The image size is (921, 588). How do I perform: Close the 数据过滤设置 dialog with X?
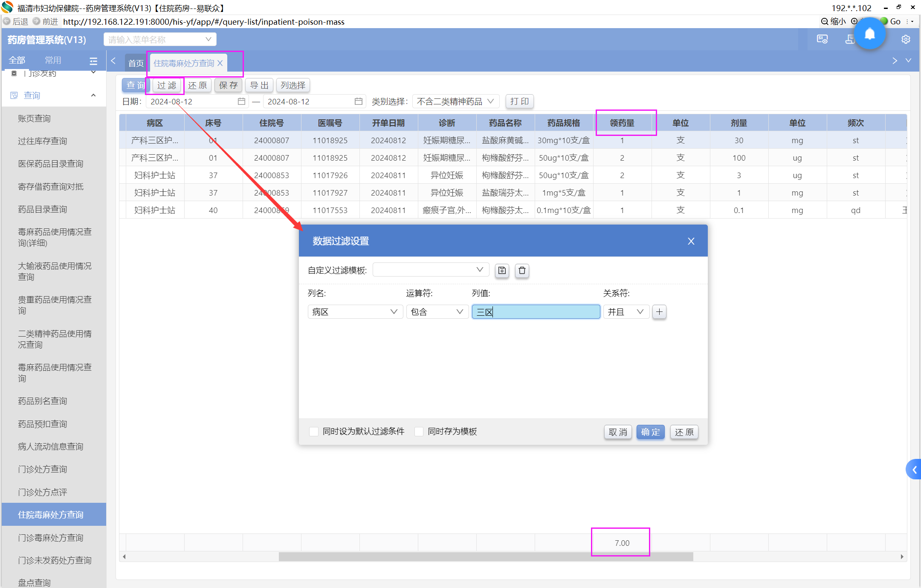point(691,241)
